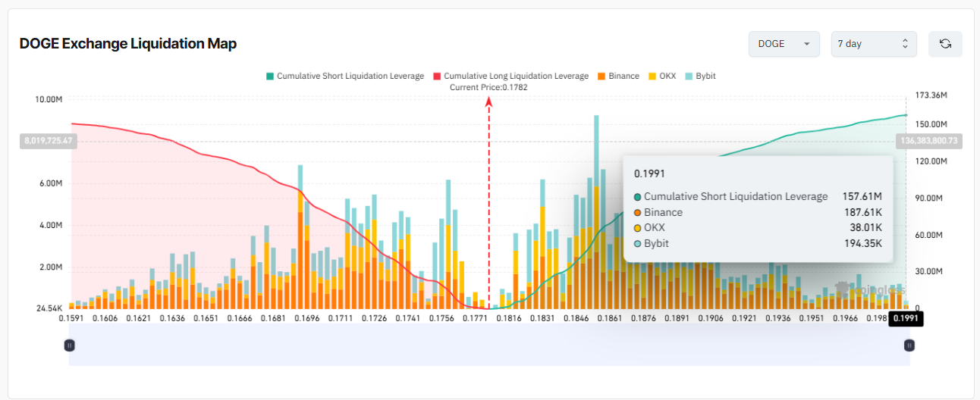Screen dimensions: 980x400
Task: Click the 136,383,800.73 right axis marker
Action: [929, 141]
